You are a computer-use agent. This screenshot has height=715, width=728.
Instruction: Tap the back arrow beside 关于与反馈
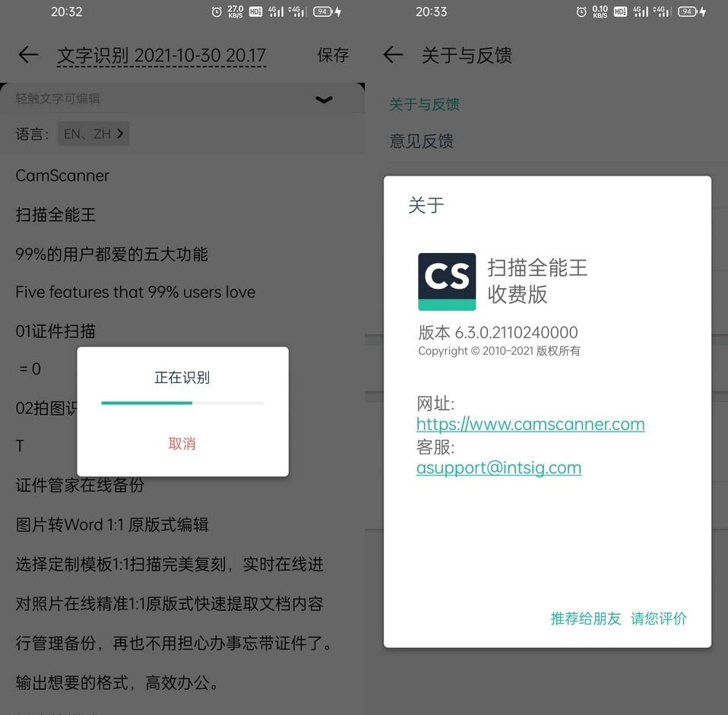coord(393,55)
